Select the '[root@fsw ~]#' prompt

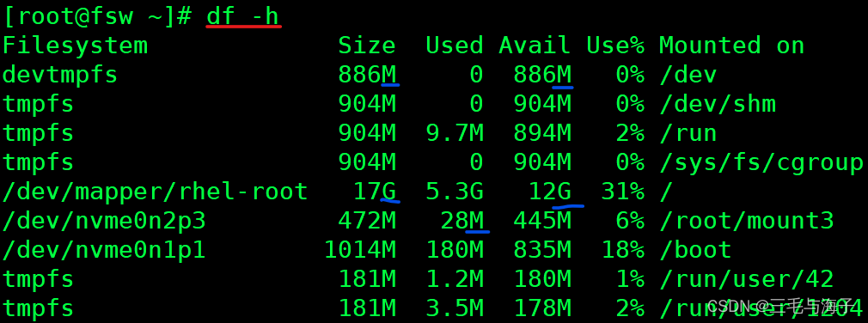[x=97, y=16]
